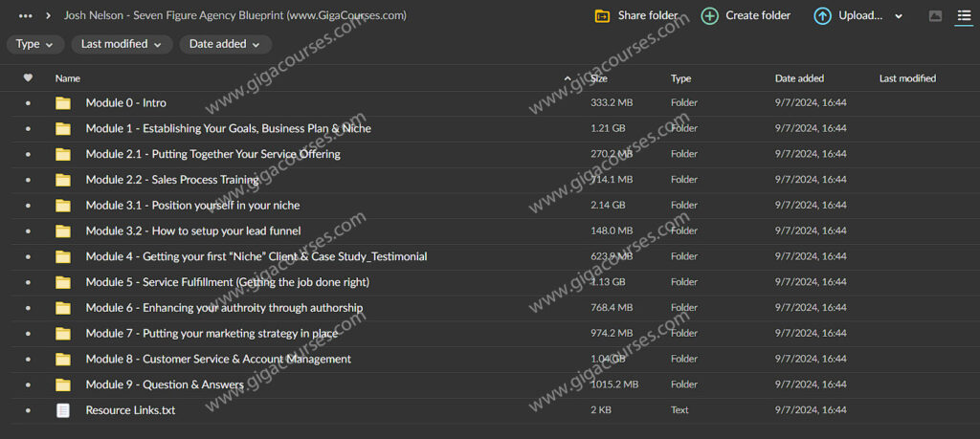The height and width of the screenshot is (439, 980).
Task: Click the Create folder plus icon
Action: pyautogui.click(x=709, y=15)
